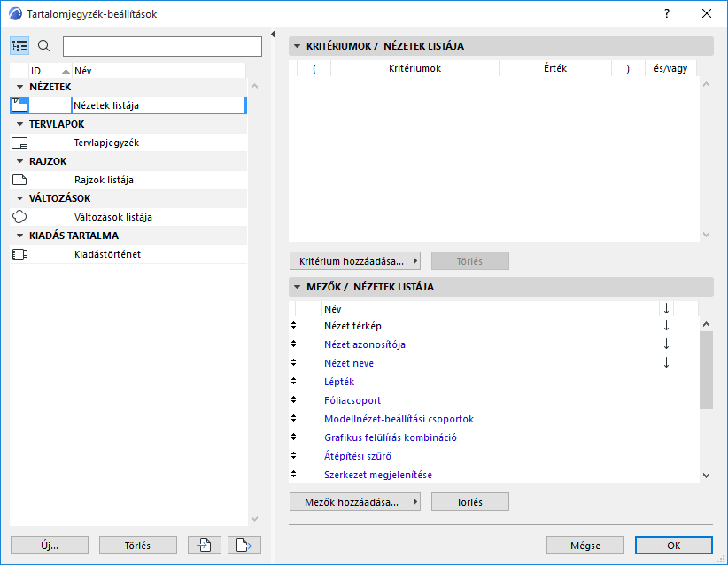Click Törlés button under fields list
The height and width of the screenshot is (565, 728).
pyautogui.click(x=470, y=502)
